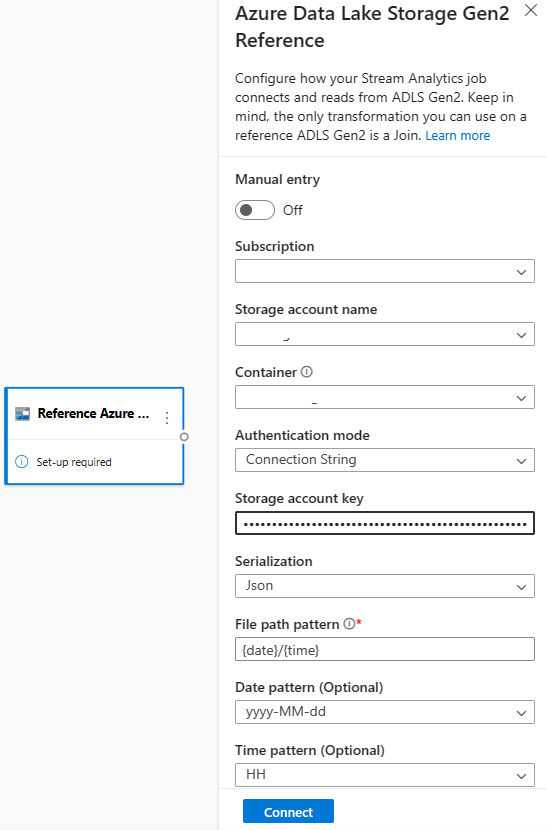This screenshot has width=547, height=830.
Task: Focus the Storage account key field
Action: pyautogui.click(x=385, y=523)
